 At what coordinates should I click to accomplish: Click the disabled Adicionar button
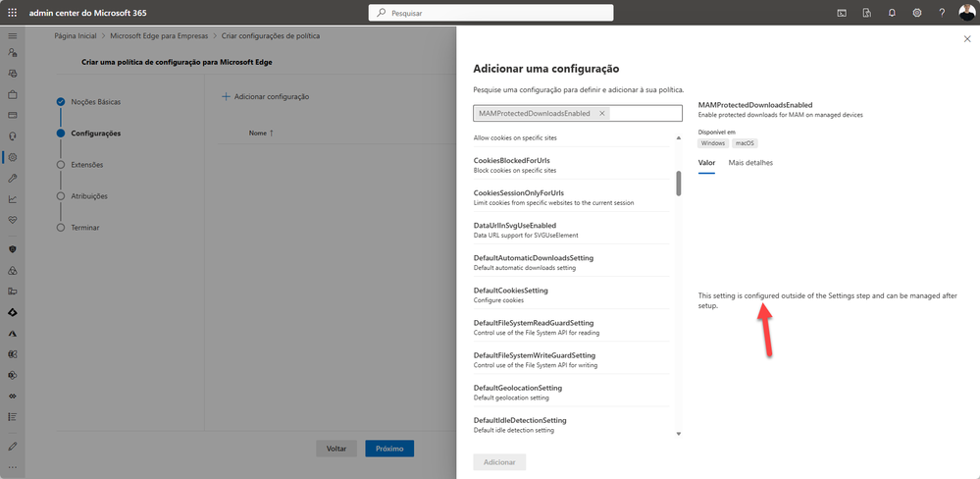499,462
